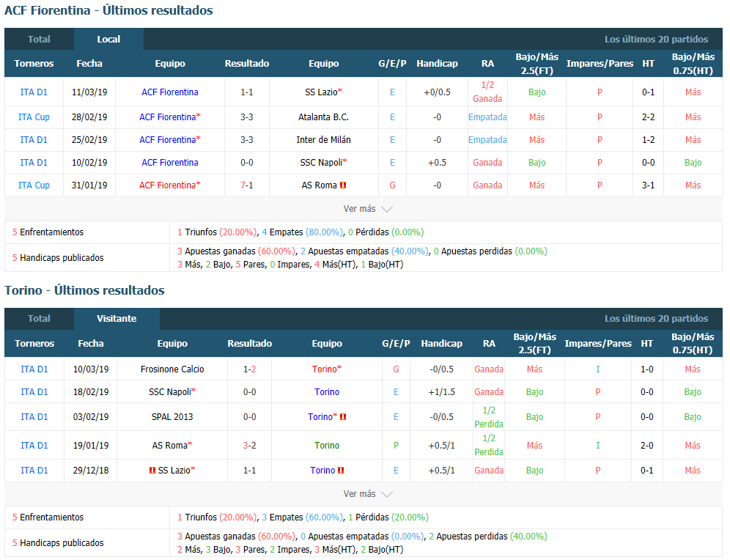
Task: Click the Impares/Pares header in the Fiorentina table
Action: pos(600,64)
